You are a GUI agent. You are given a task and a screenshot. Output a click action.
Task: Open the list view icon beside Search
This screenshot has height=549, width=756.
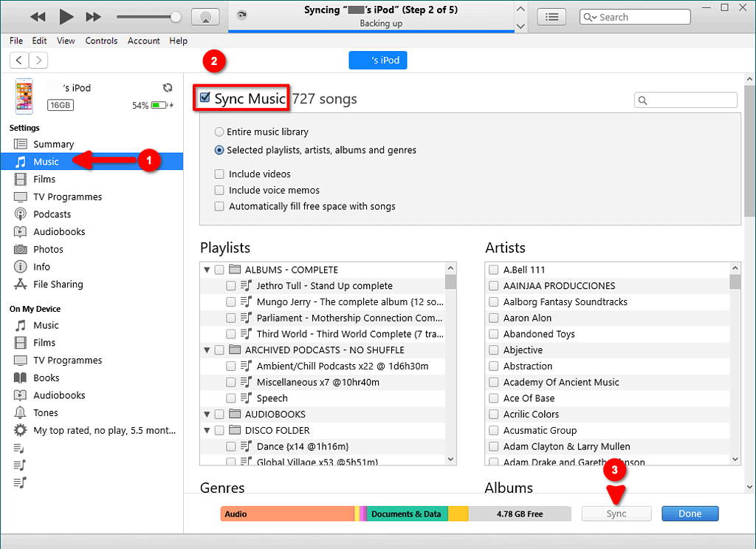(x=551, y=17)
